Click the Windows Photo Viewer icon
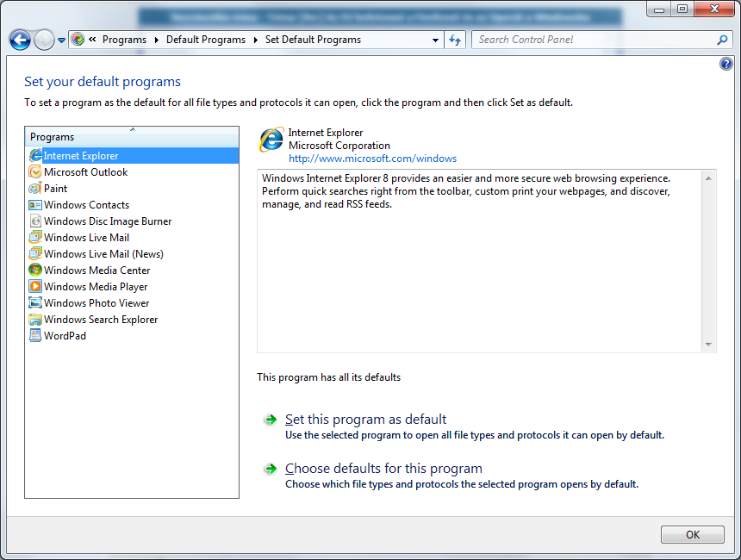 tap(35, 302)
